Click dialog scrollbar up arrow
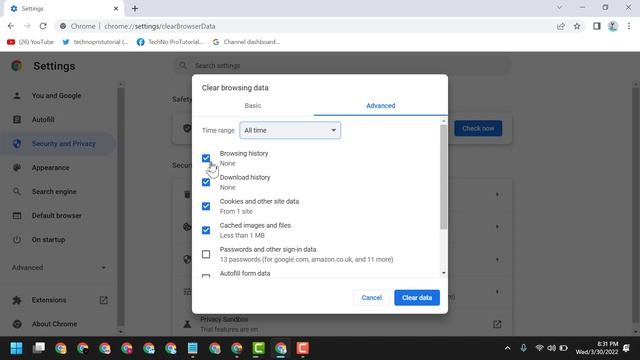The image size is (640, 360). [x=444, y=121]
